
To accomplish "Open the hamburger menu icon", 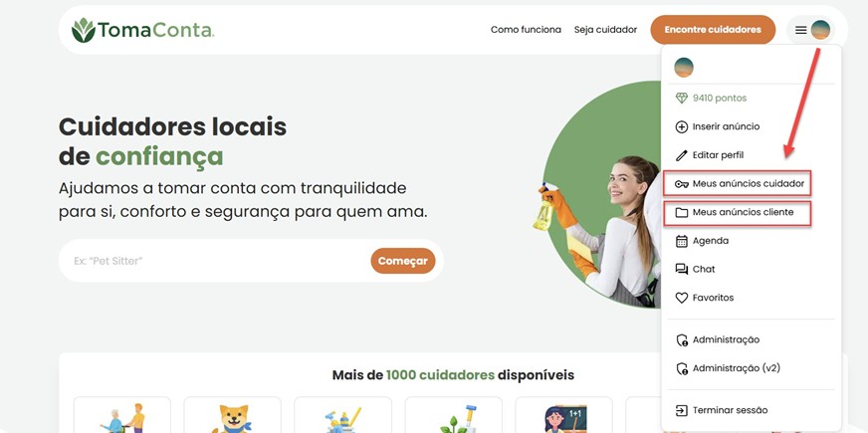I will (800, 30).
